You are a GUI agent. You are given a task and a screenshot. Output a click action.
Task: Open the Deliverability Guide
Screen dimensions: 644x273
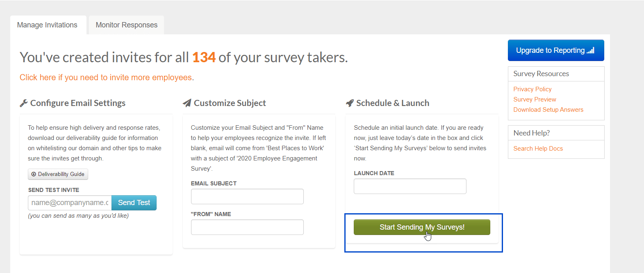click(58, 174)
